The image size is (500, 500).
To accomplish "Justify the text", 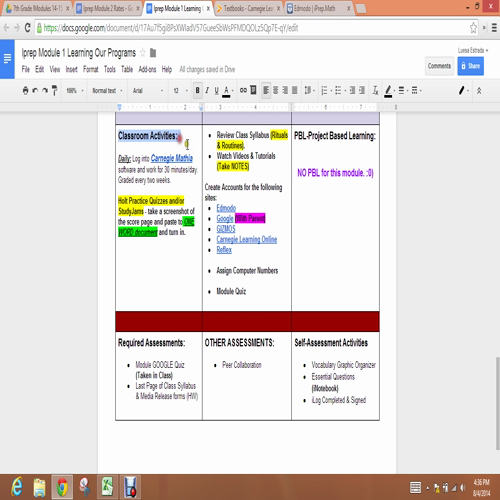I will click(x=295, y=90).
